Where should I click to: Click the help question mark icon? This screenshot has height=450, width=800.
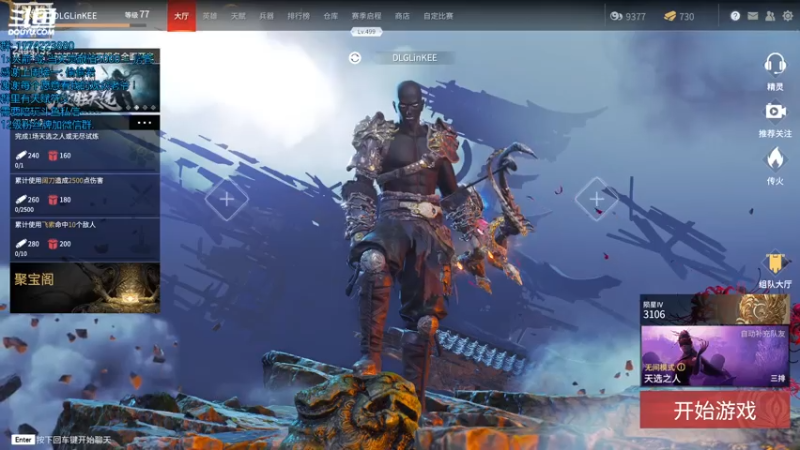(735, 16)
